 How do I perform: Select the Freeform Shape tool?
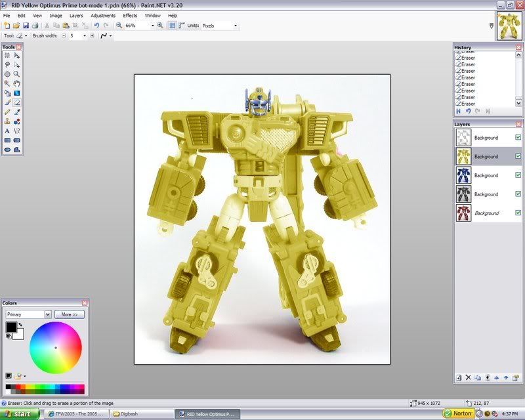point(17,150)
